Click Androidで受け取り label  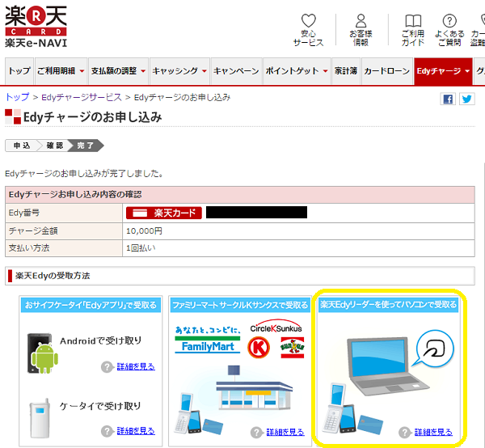(x=100, y=341)
